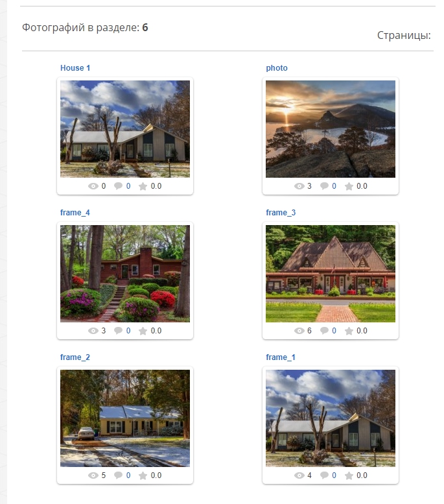Click the comment bubble icon under frame_4
Viewport: 444px width, 504px height.
pyautogui.click(x=118, y=330)
